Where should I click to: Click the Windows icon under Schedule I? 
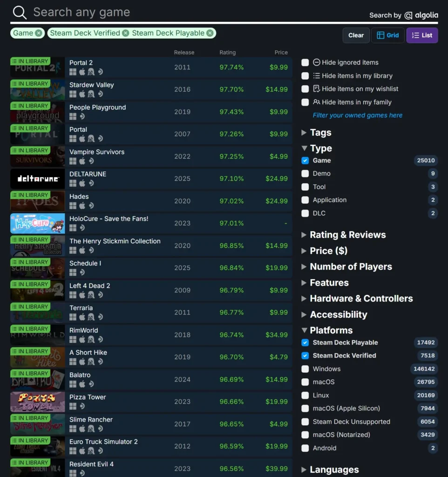(73, 272)
